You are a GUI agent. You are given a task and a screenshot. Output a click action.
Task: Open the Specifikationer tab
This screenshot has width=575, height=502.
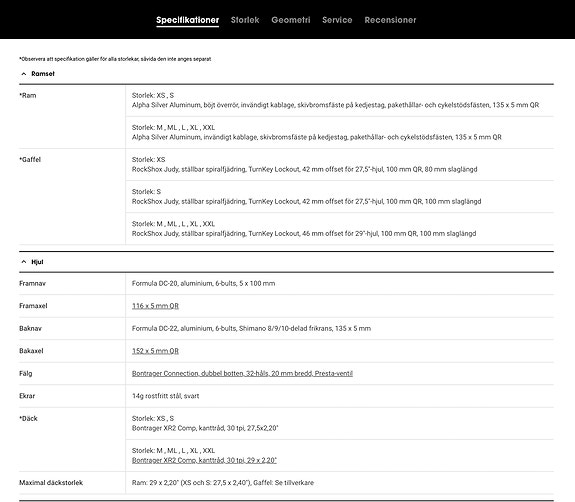click(x=187, y=20)
